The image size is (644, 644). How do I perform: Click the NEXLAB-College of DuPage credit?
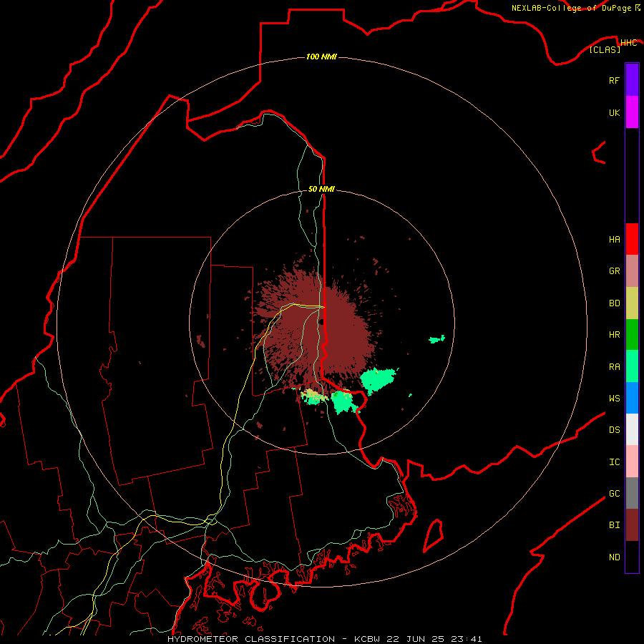coord(575,8)
